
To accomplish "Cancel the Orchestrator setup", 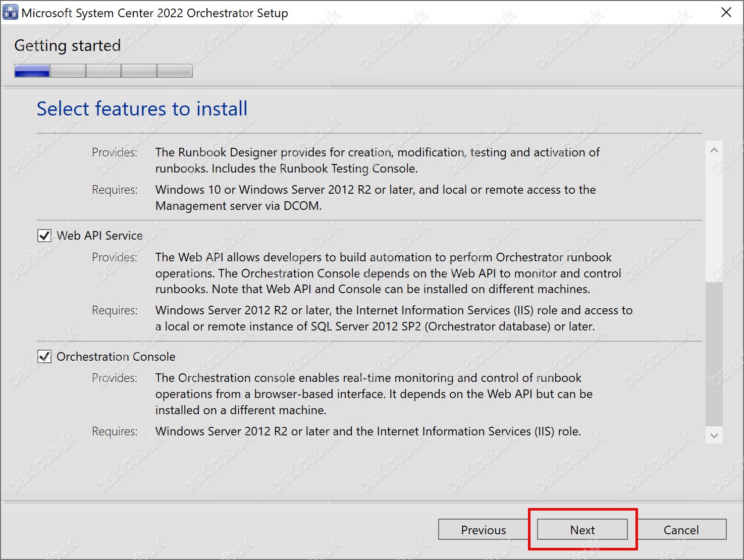I will click(x=681, y=530).
